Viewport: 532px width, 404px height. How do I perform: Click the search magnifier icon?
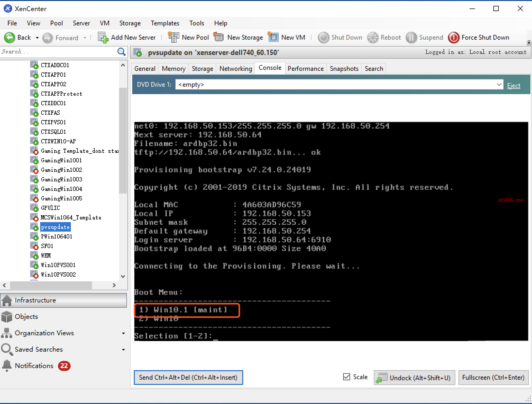coord(121,52)
